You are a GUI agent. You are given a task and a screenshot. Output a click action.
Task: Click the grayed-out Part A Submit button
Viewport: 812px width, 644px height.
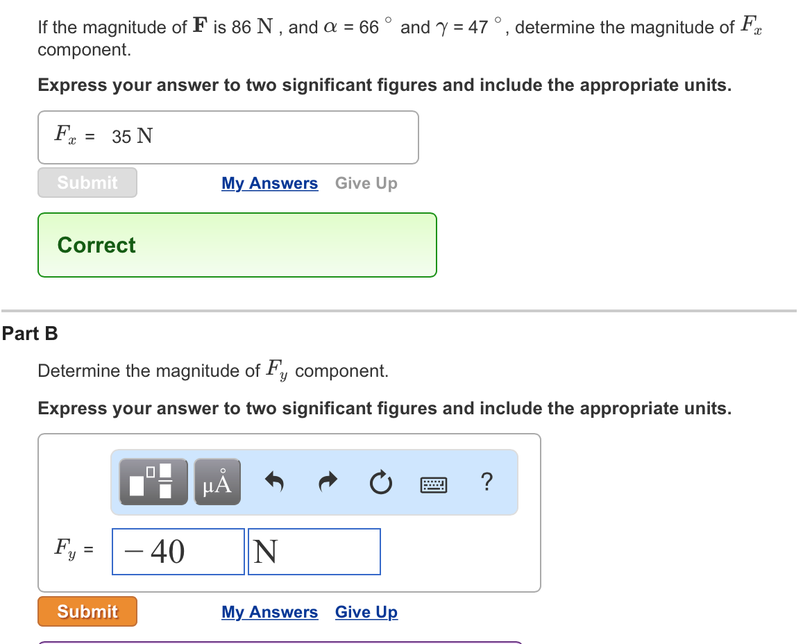87,183
